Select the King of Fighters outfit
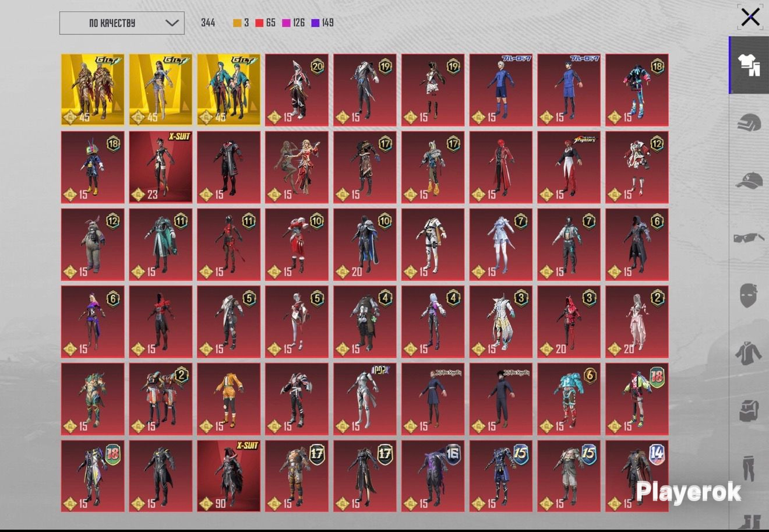 coord(569,167)
